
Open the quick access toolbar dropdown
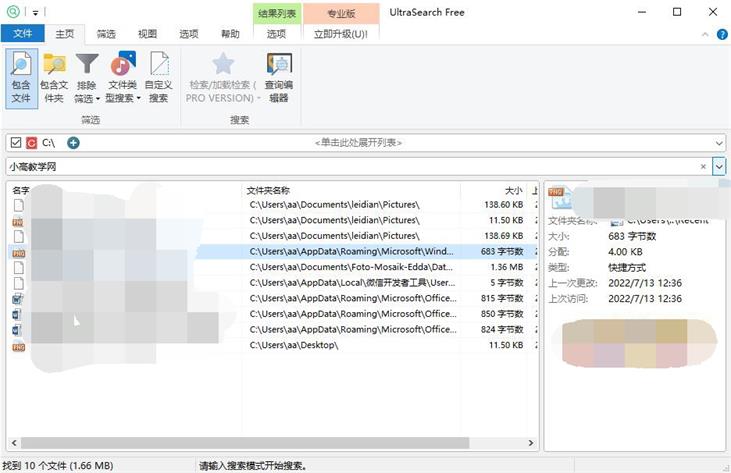click(35, 13)
